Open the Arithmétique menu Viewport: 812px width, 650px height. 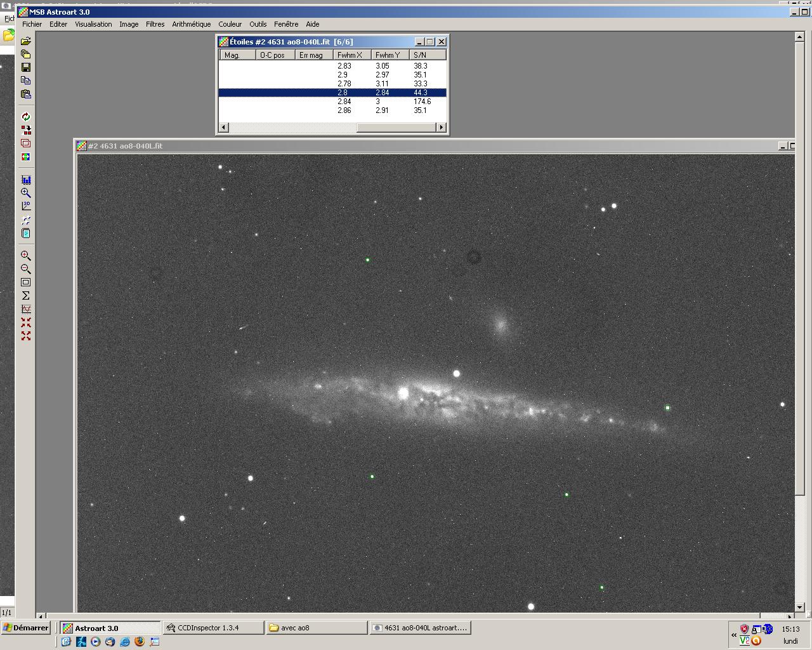click(x=191, y=24)
